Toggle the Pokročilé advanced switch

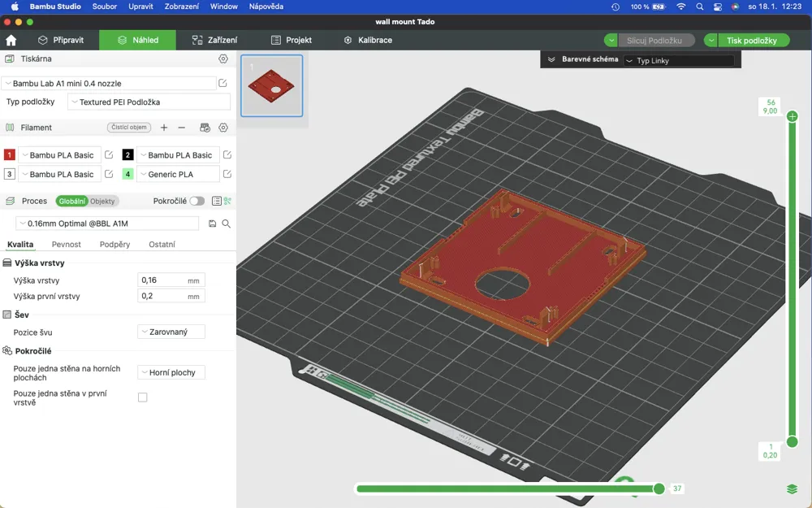197,201
